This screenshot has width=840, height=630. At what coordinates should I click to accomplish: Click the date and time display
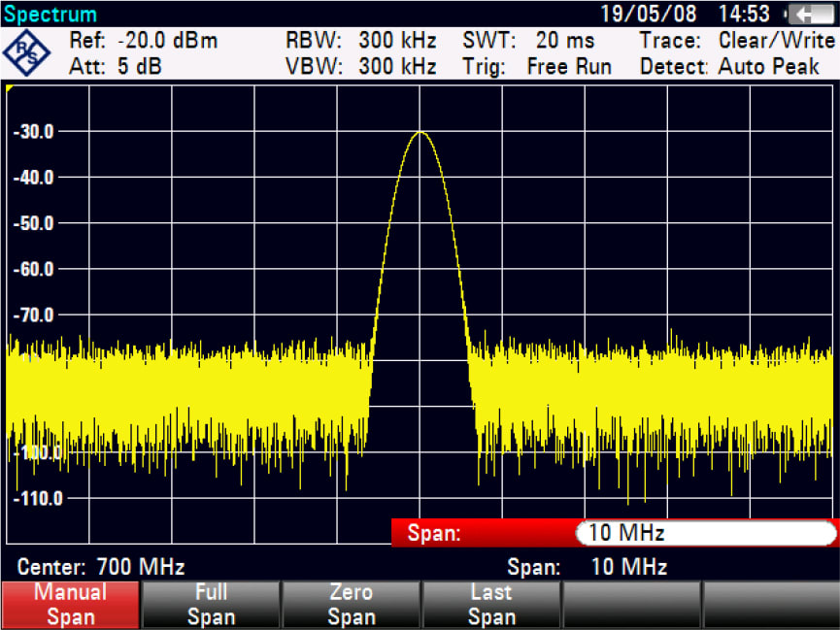tap(685, 13)
